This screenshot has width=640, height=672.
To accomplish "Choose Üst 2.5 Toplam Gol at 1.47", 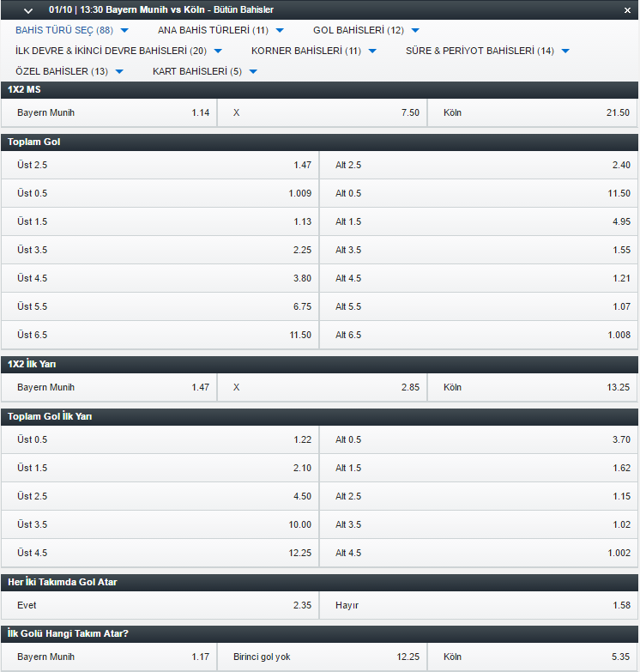I will click(x=160, y=165).
